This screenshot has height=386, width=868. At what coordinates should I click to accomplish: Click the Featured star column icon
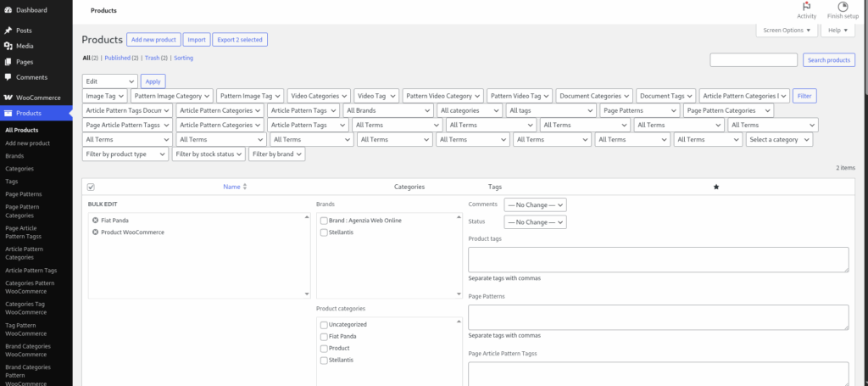[x=716, y=187]
